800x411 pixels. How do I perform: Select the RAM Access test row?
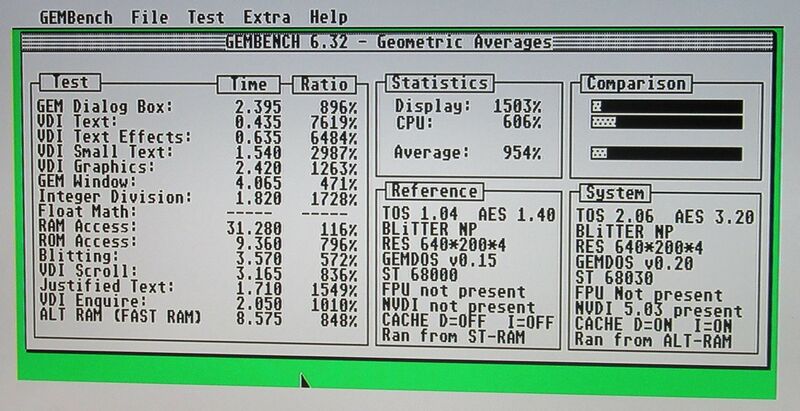pos(197,227)
